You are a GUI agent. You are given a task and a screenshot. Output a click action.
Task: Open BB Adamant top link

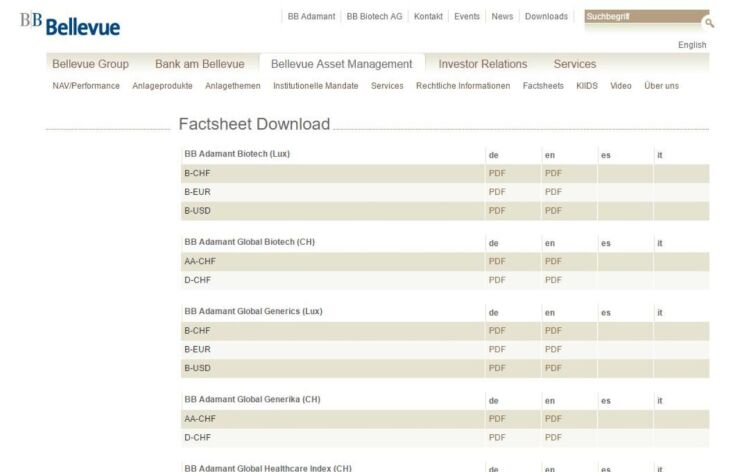coord(311,16)
